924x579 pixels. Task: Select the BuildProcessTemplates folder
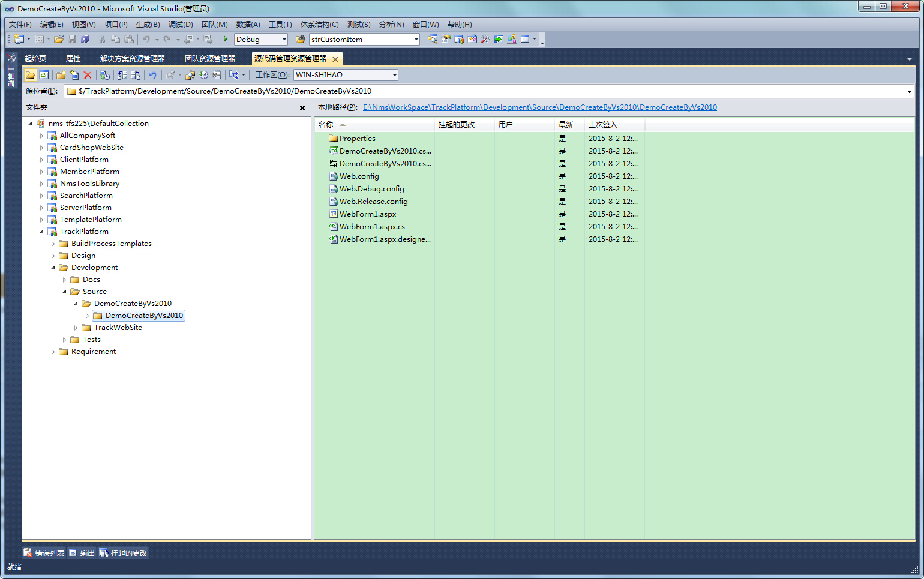111,244
